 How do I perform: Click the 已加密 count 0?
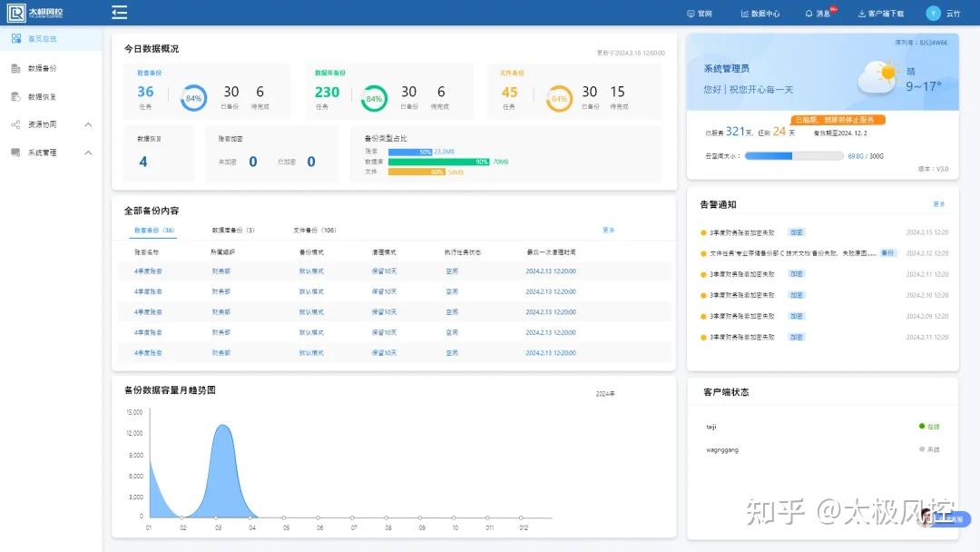pyautogui.click(x=311, y=162)
